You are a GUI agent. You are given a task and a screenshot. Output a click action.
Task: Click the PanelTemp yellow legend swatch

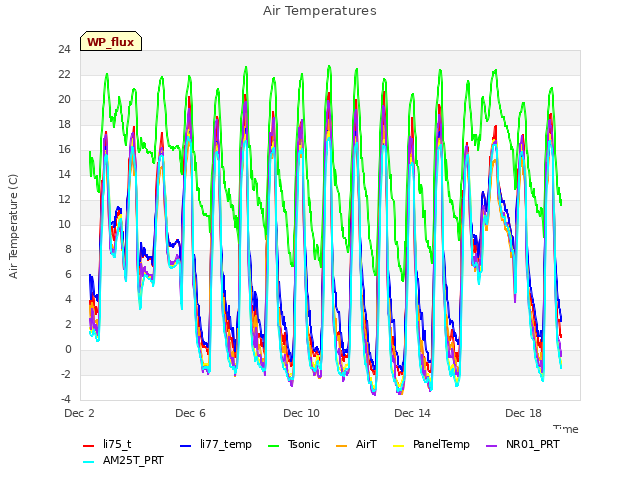pyautogui.click(x=398, y=446)
